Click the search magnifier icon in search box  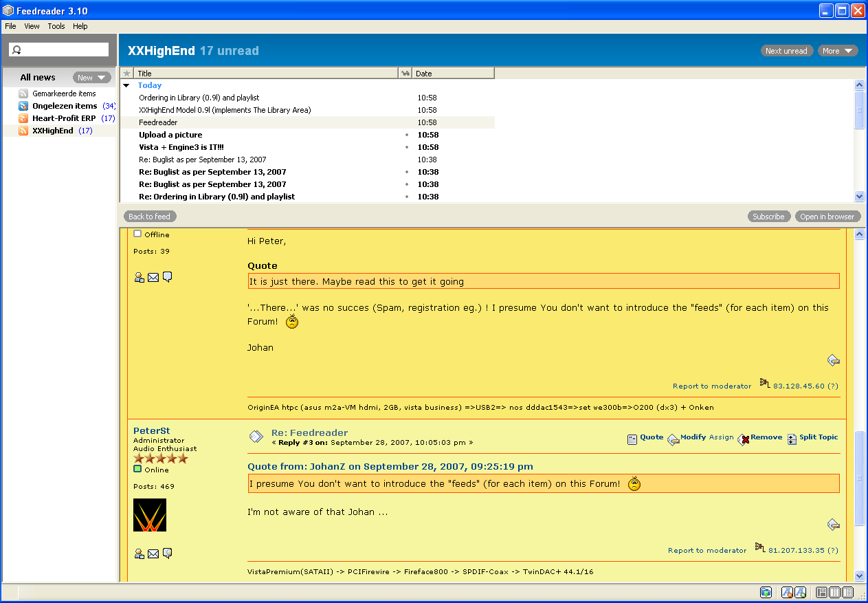(17, 50)
